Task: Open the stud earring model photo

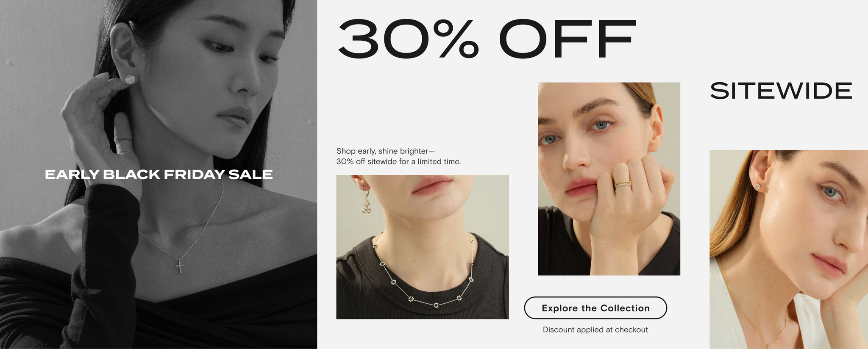Action: click(x=789, y=249)
